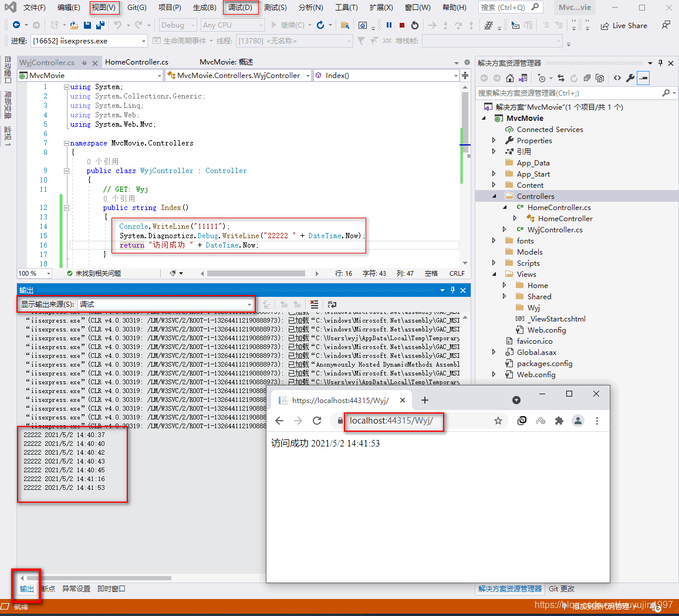Image resolution: width=679 pixels, height=616 pixels.
Task: Pause execution using the Break All icon
Action: [x=389, y=25]
